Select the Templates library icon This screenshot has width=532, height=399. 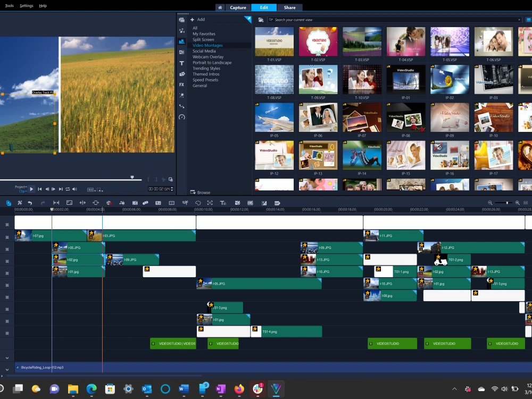[x=182, y=41]
